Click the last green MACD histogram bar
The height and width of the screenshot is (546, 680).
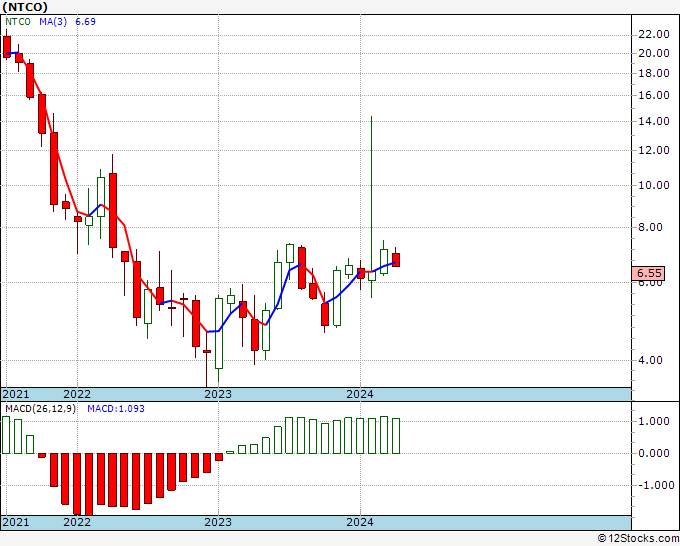click(x=396, y=436)
